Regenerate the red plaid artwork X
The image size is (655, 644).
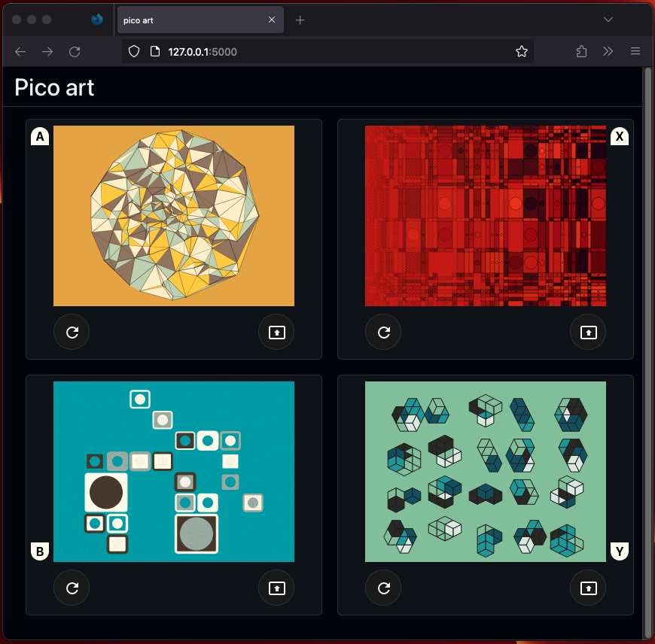click(383, 332)
